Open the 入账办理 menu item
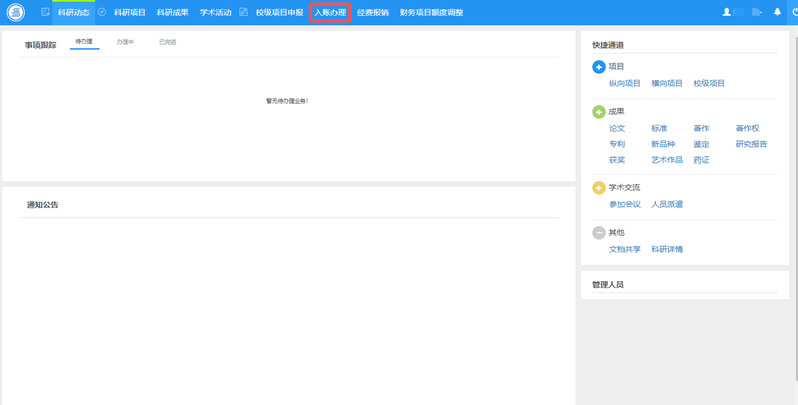This screenshot has height=405, width=798. [x=330, y=12]
